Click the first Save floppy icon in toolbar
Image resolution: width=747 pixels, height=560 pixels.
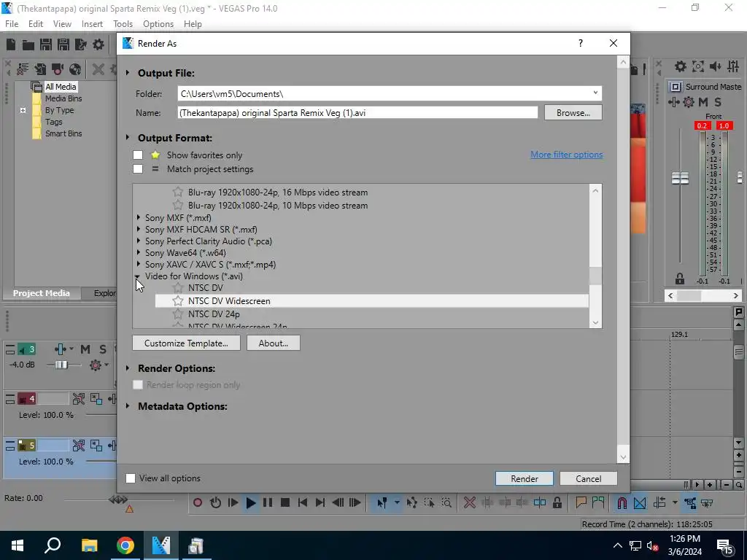tap(46, 44)
